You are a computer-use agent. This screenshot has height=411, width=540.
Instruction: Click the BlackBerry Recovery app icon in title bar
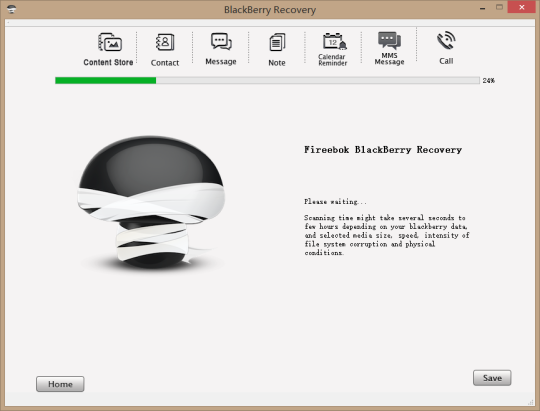11,9
